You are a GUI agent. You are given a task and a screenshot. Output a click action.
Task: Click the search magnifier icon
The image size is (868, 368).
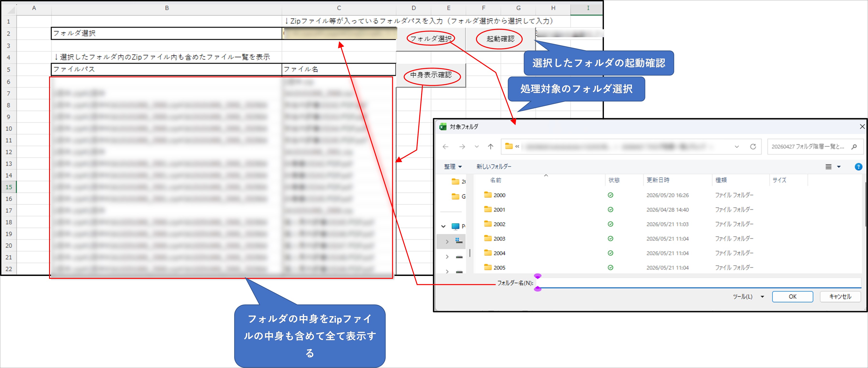[854, 147]
